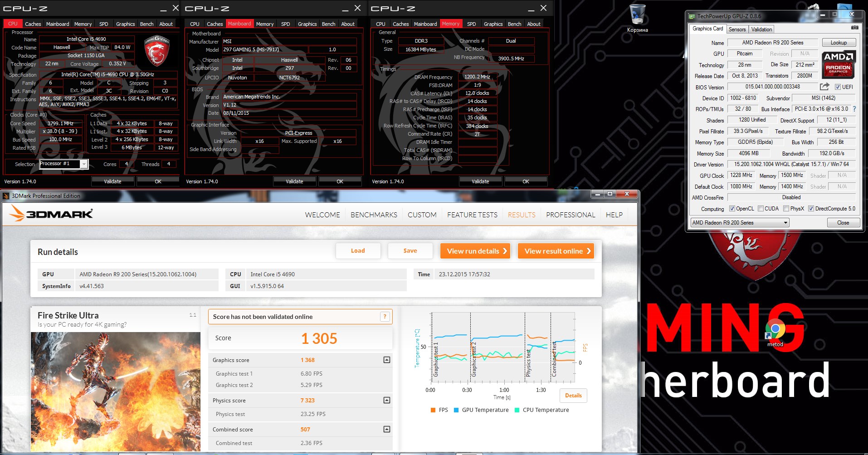Go to the WELCOME page in 3DMark
Viewport: 868px width, 455px height.
point(322,215)
